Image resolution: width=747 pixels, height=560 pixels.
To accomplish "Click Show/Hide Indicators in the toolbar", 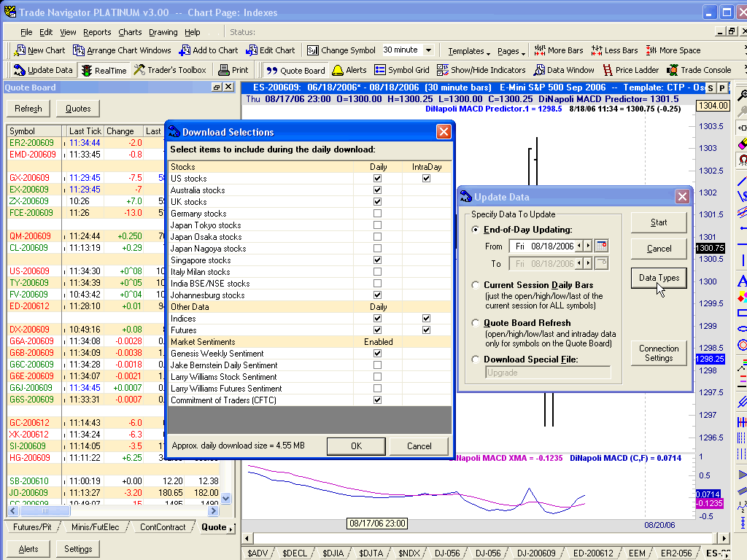I will (481, 70).
